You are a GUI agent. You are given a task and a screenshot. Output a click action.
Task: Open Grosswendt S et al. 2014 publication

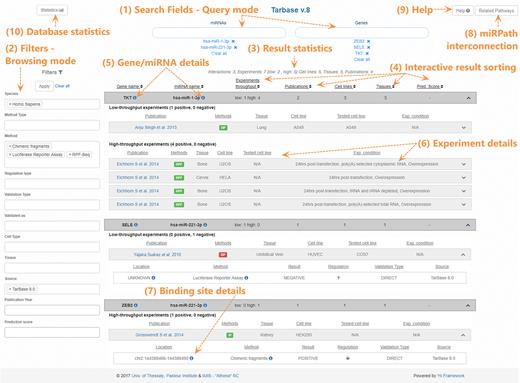pos(159,335)
